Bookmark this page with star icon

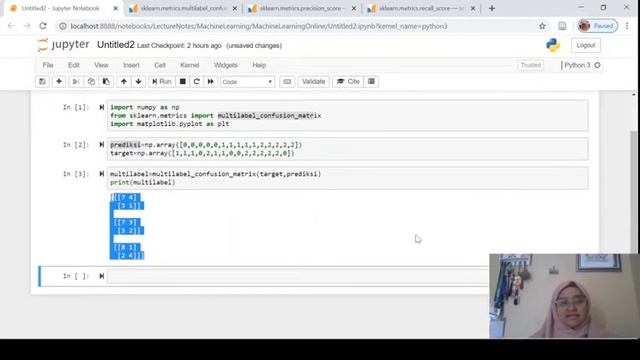point(542,26)
